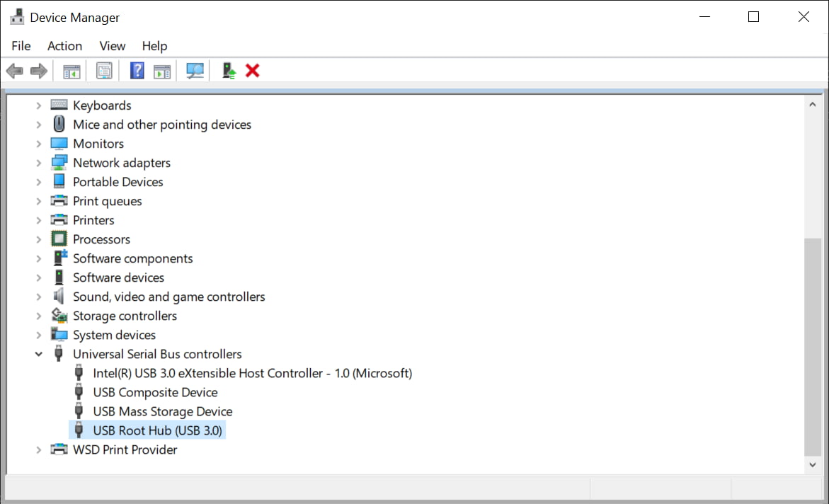The image size is (829, 504).
Task: Open Help using the question mark icon
Action: (137, 70)
